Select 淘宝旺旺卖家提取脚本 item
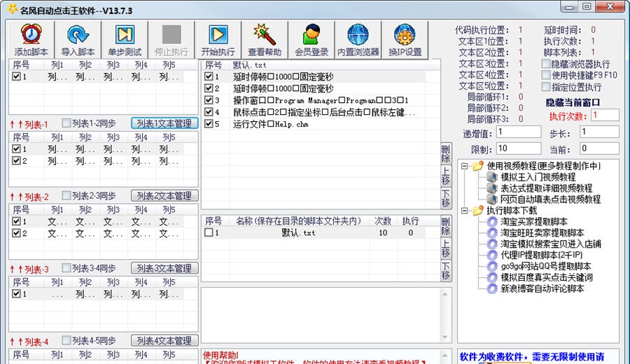The height and width of the screenshot is (364, 630). 542,233
